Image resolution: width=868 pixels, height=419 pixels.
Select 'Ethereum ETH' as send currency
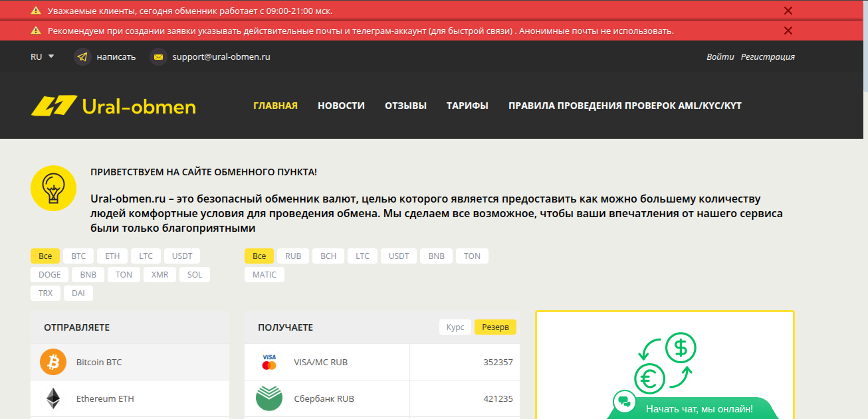130,398
